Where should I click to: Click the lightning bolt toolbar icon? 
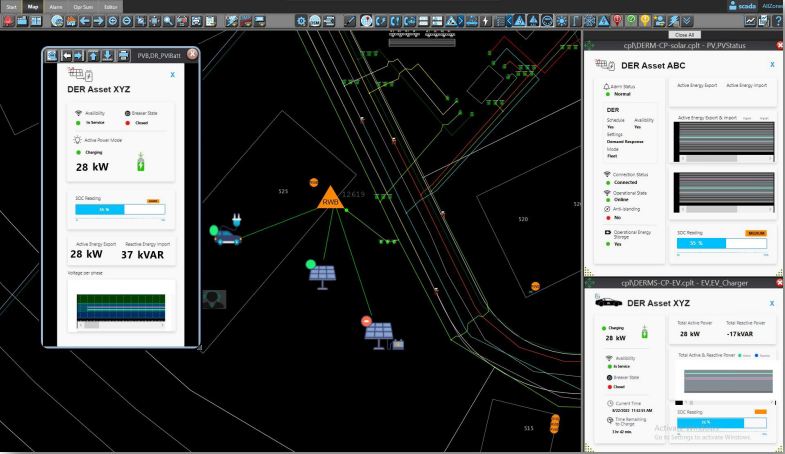(x=486, y=21)
